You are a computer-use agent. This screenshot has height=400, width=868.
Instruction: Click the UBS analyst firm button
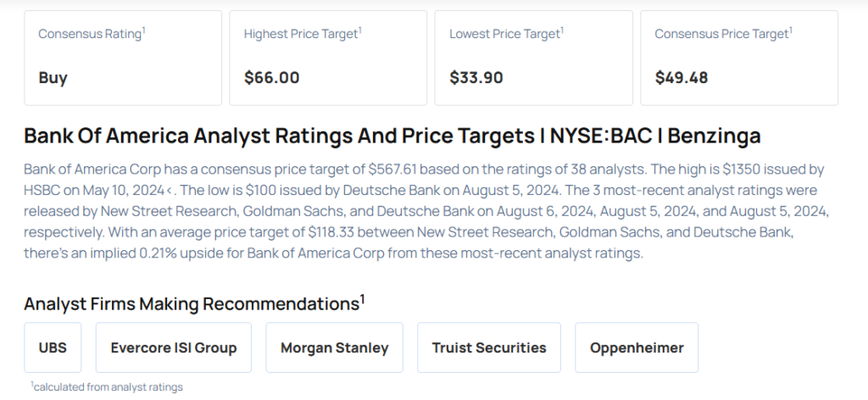[53, 347]
